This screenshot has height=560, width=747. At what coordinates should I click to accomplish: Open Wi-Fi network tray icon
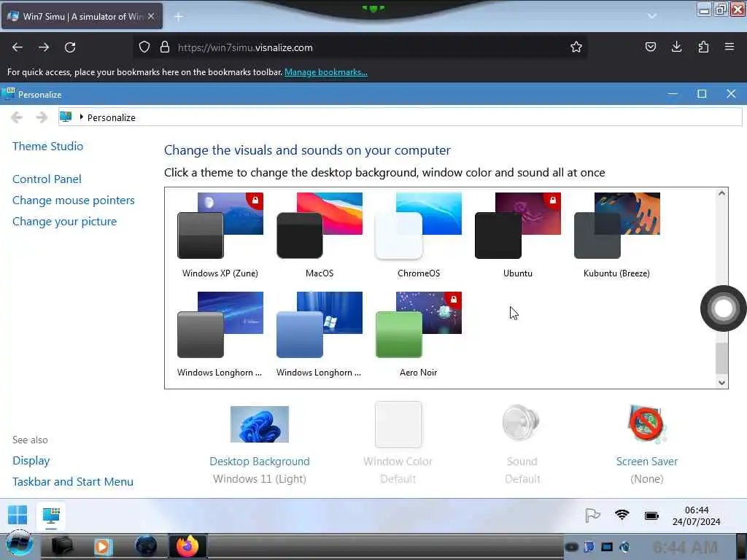click(x=622, y=516)
